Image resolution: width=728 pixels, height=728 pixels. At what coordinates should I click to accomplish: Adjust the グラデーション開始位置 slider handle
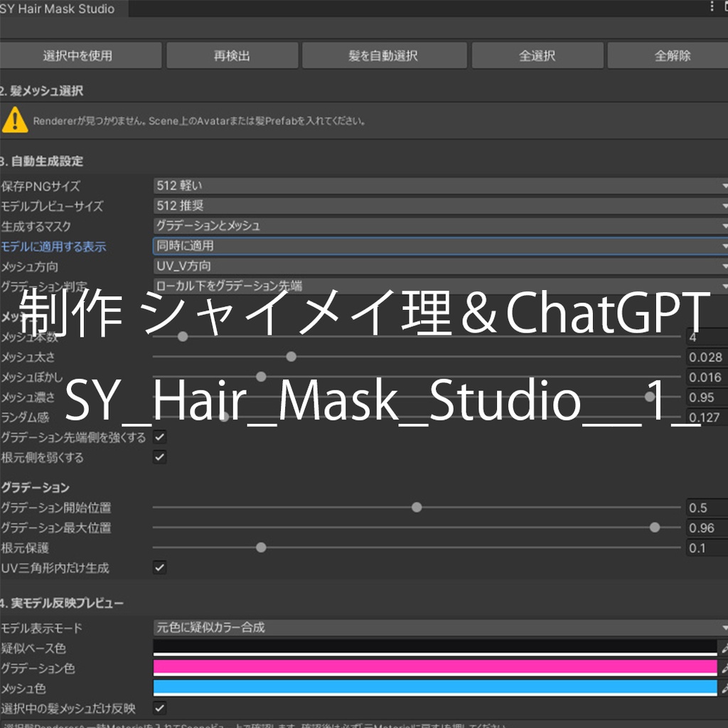tap(417, 508)
